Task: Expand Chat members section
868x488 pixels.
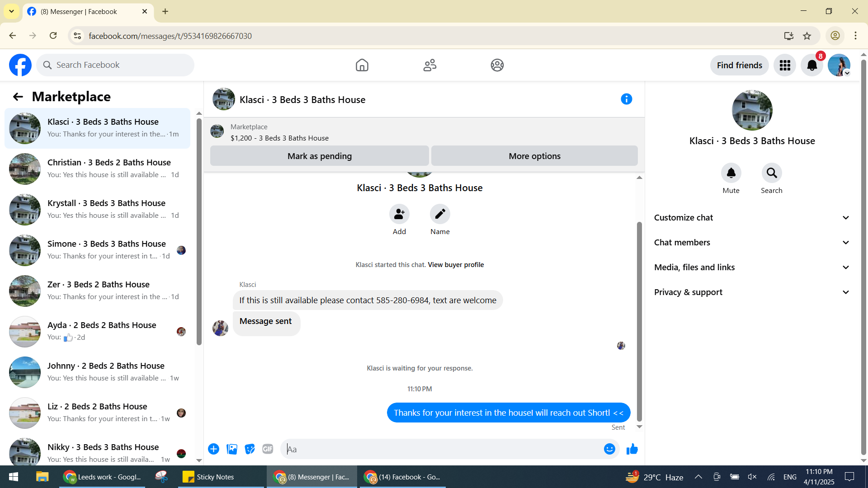Action: [x=752, y=243]
